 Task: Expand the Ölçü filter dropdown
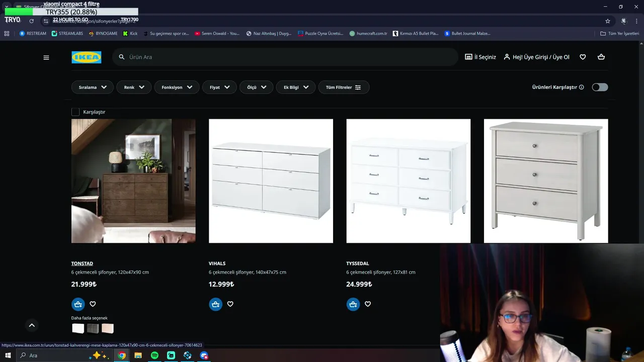257,87
